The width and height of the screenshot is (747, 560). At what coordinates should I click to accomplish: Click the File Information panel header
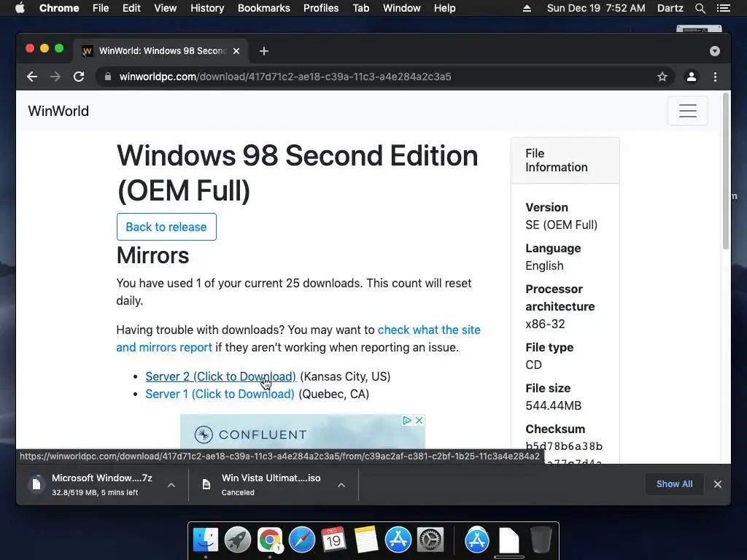565,160
